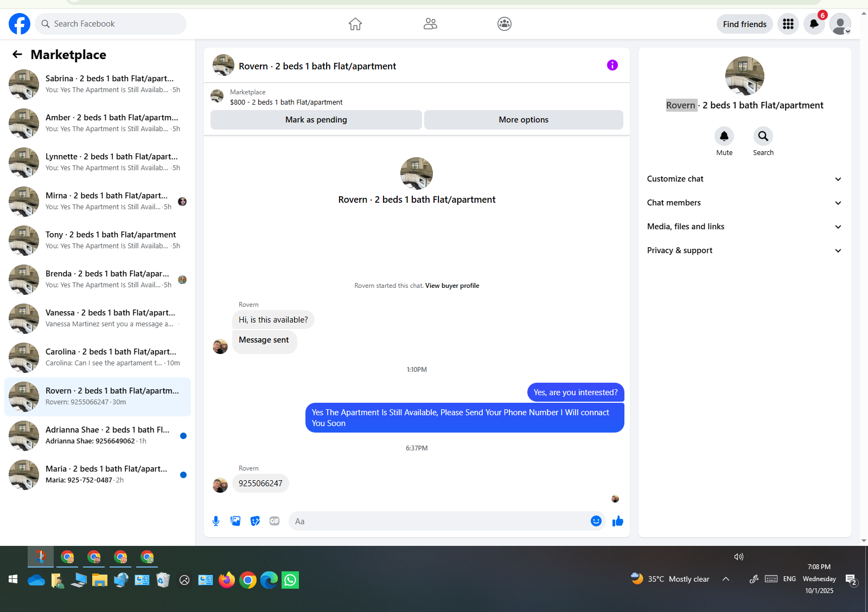
Task: Click the 'Yes, are you interested?' message
Action: click(576, 392)
